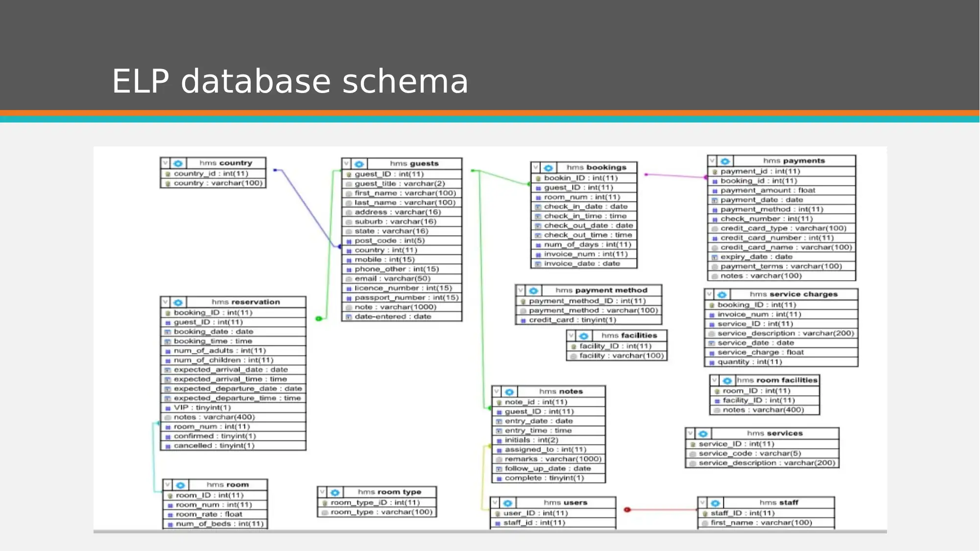980x551 pixels.
Task: Open gear icon on hms reservation table
Action: tap(178, 303)
